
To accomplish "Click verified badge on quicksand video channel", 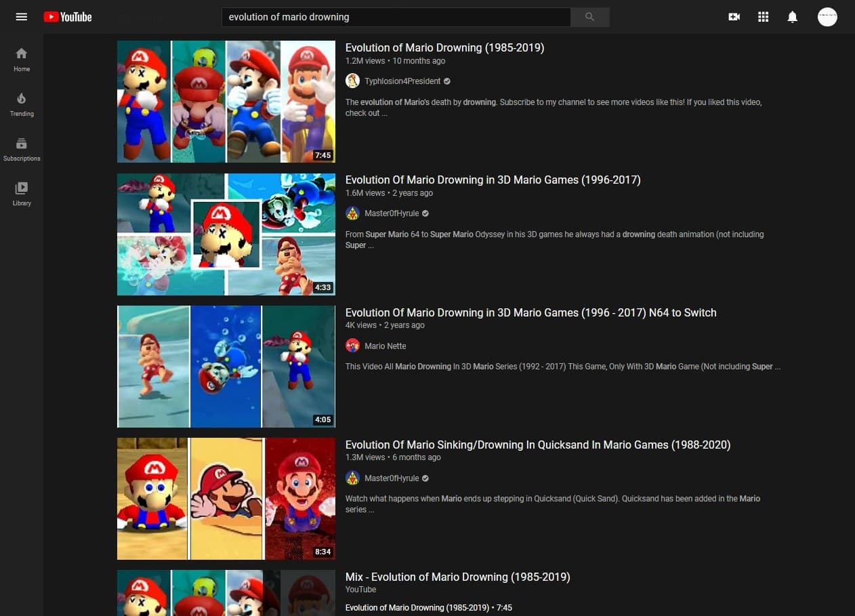I will click(x=425, y=478).
